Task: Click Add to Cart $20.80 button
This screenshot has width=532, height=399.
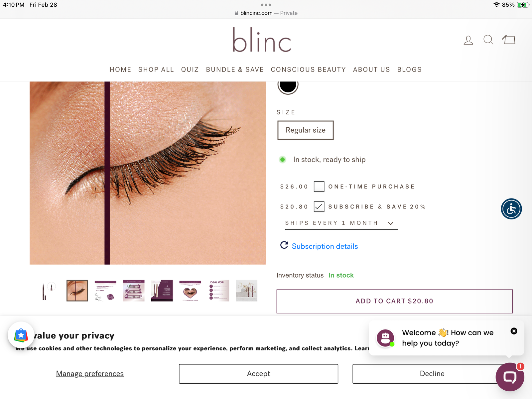Action: 394,301
